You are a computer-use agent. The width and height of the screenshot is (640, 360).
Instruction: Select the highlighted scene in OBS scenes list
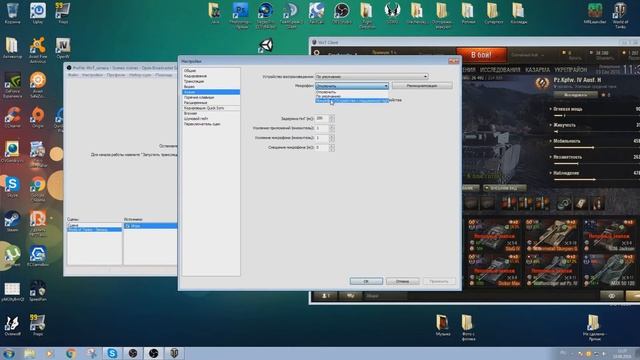tap(94, 230)
